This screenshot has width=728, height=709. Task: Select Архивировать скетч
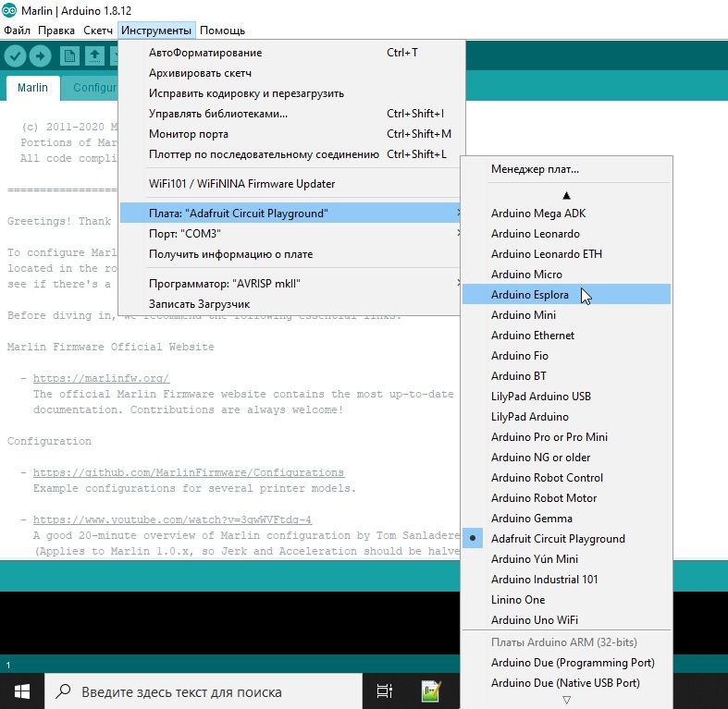click(291, 73)
